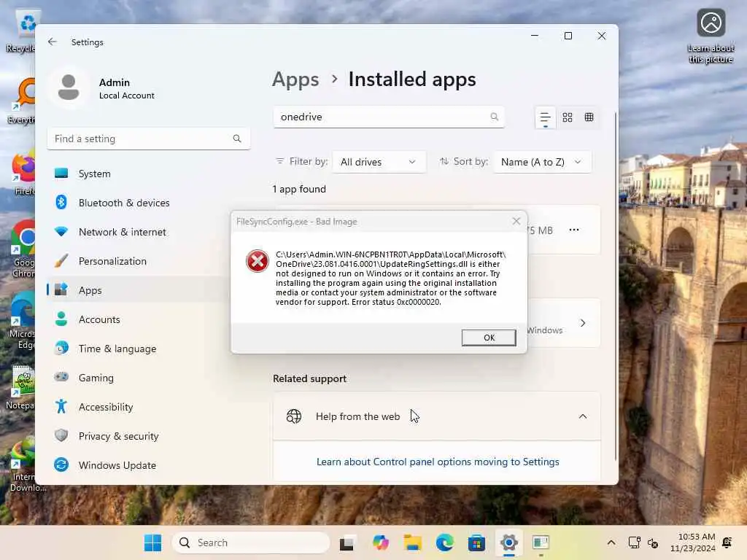This screenshot has height=560, width=747.
Task: Open the Sort by Name dropdown
Action: click(x=542, y=162)
